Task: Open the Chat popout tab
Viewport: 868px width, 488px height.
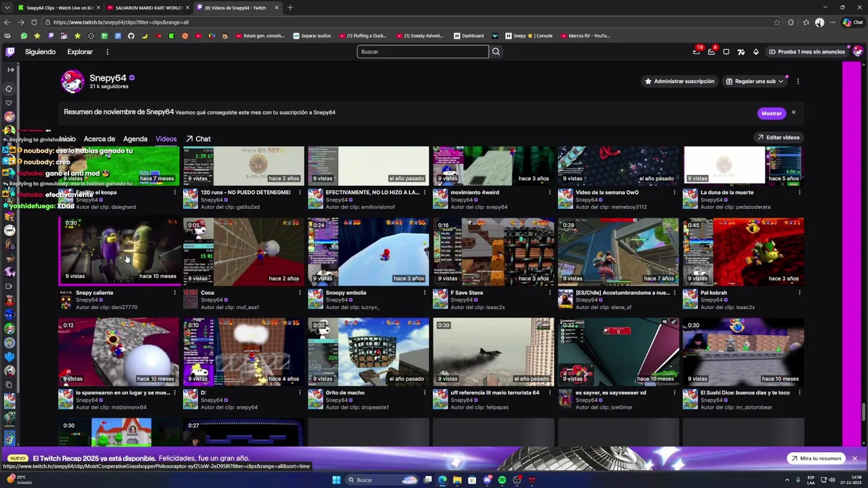Action: point(198,139)
